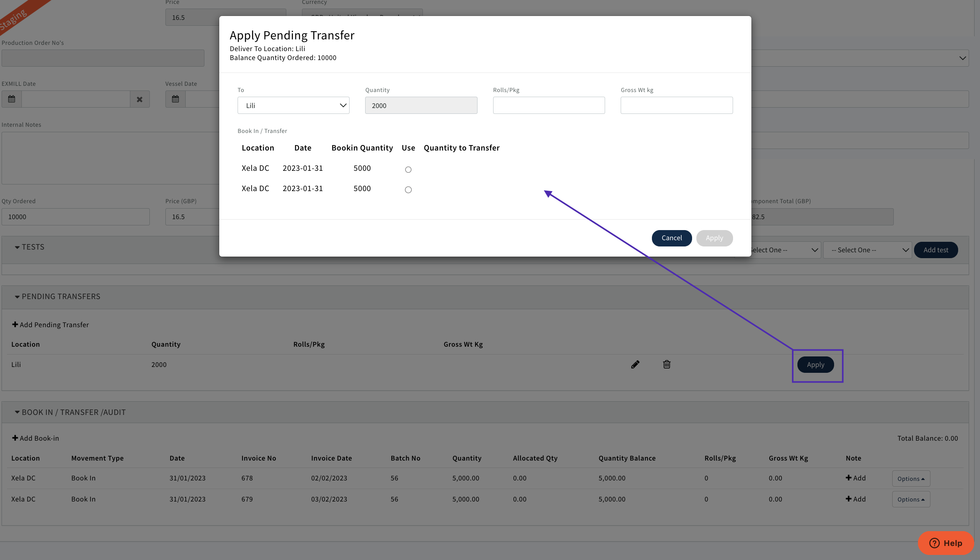
Task: Expand Options for the invoice 678 row
Action: [911, 478]
